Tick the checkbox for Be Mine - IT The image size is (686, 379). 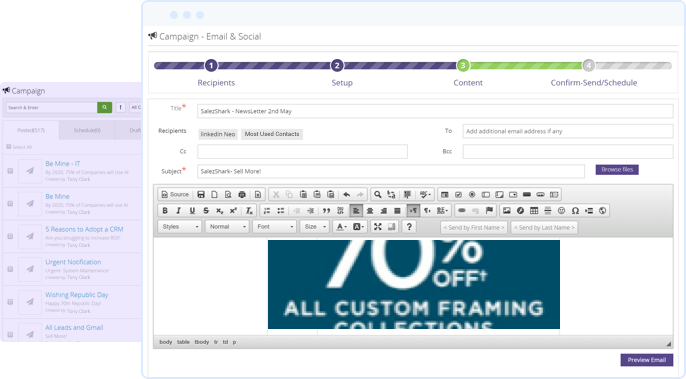pos(10,171)
